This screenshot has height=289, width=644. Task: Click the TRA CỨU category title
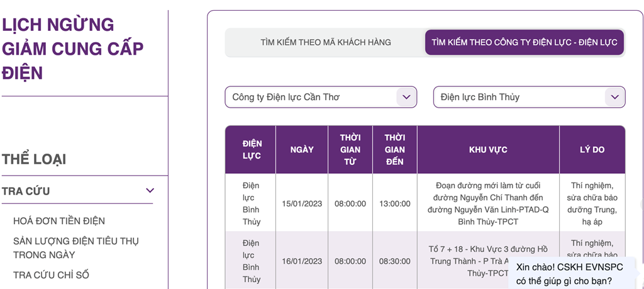point(26,191)
